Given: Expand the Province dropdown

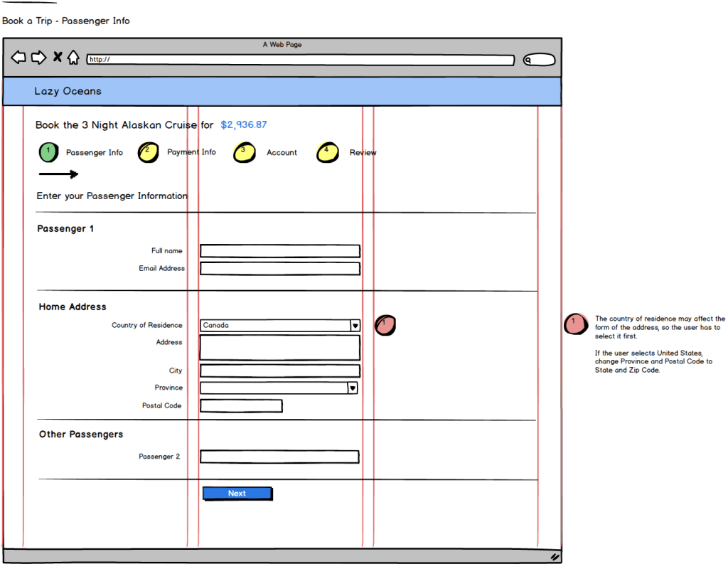Looking at the screenshot, I should point(352,388).
